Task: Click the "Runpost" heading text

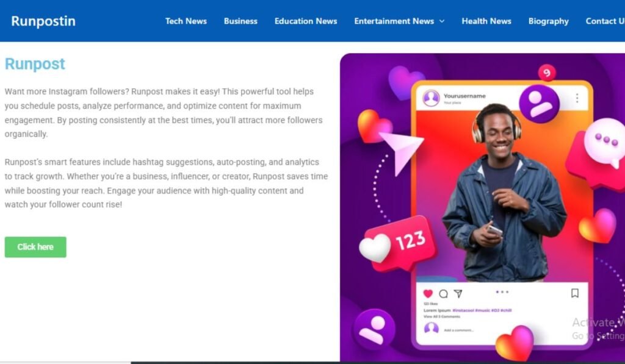Action: (35, 64)
